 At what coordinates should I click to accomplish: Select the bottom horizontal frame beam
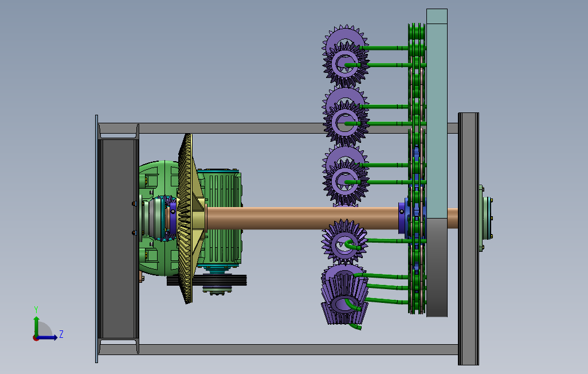pos(277,349)
